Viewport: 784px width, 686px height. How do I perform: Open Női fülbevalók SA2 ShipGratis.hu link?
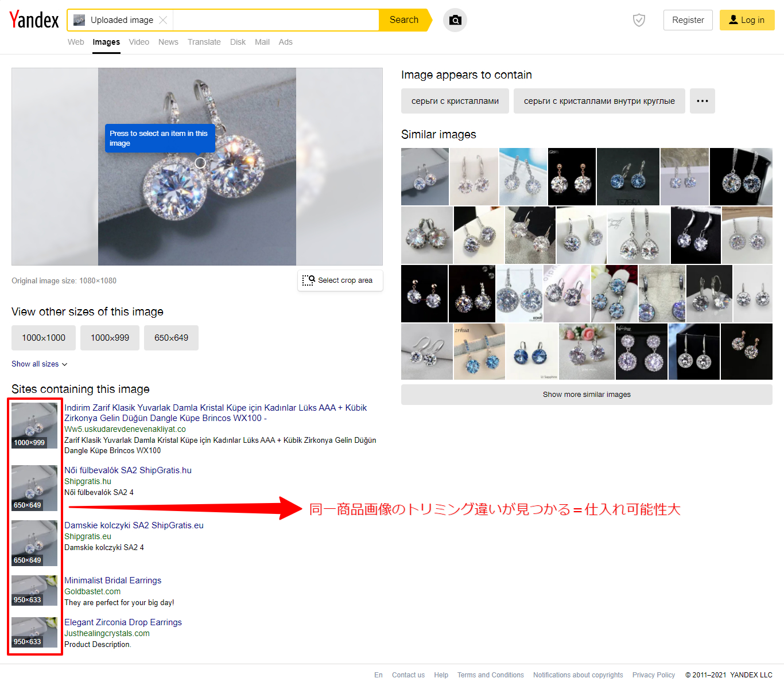[128, 470]
